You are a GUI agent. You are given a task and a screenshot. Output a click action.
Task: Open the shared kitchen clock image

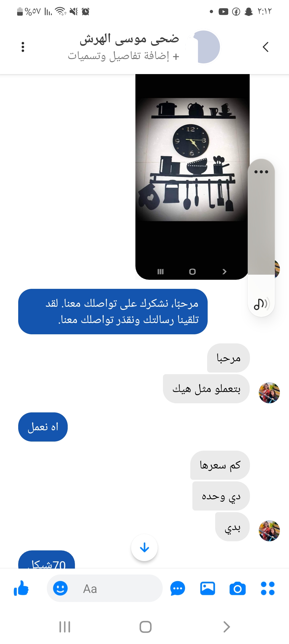click(x=192, y=177)
